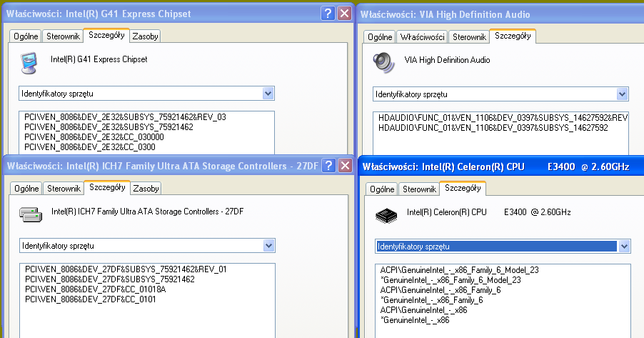Select PCI\VEN_8086&DEV_2E32&CC_030000 entry

[x=94, y=137]
